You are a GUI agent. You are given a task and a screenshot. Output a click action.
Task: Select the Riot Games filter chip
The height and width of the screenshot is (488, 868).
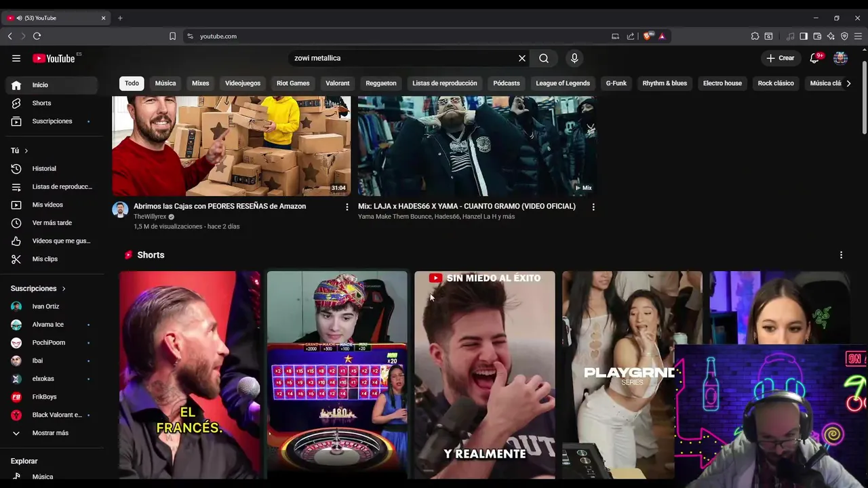click(293, 83)
